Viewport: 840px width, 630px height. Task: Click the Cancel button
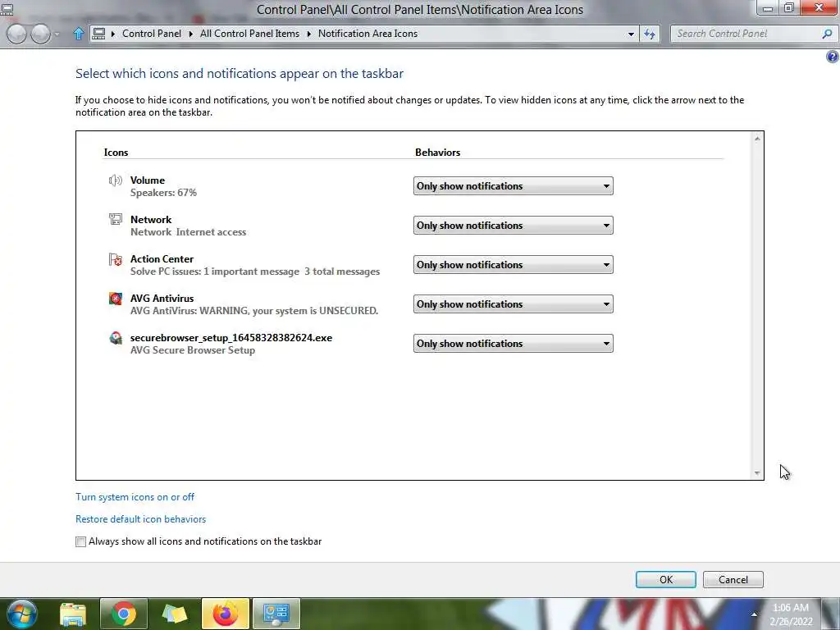pos(733,580)
